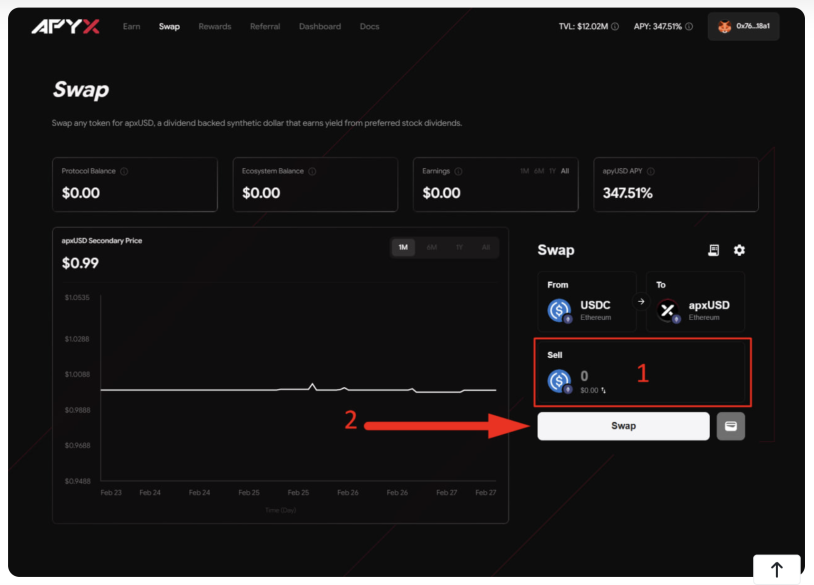The height and width of the screenshot is (585, 814).
Task: Click the conversion arrows under the Sell amount
Action: click(601, 392)
